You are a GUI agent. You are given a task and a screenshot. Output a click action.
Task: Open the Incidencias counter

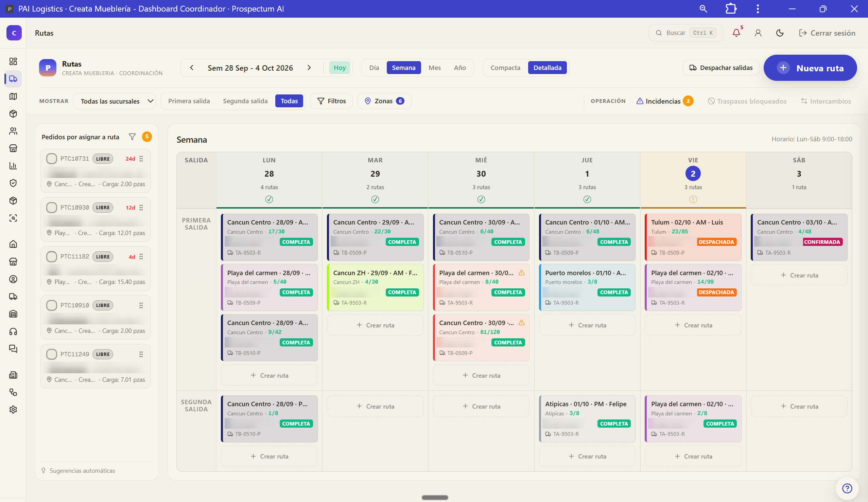(x=665, y=101)
